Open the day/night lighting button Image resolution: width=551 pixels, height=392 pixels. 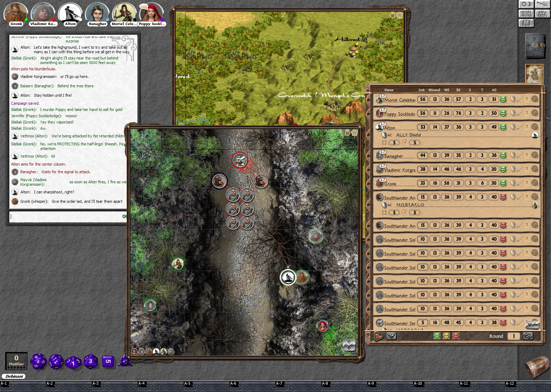[526, 4]
